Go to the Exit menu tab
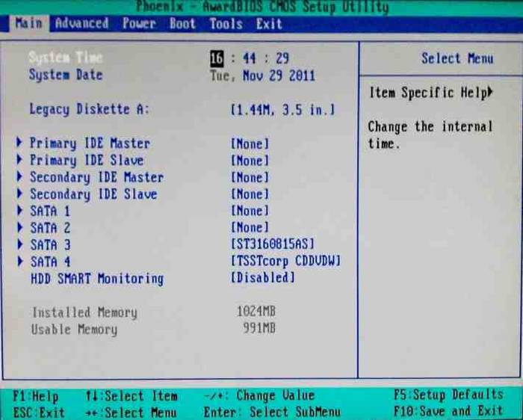Viewport: 523px width, 420px height. click(x=269, y=24)
